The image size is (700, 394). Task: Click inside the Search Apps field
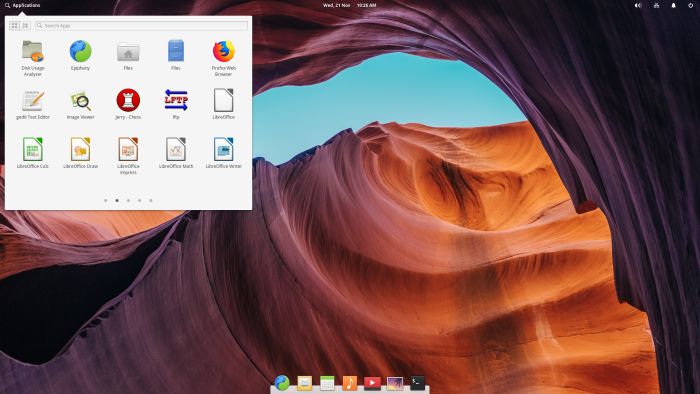pos(141,26)
